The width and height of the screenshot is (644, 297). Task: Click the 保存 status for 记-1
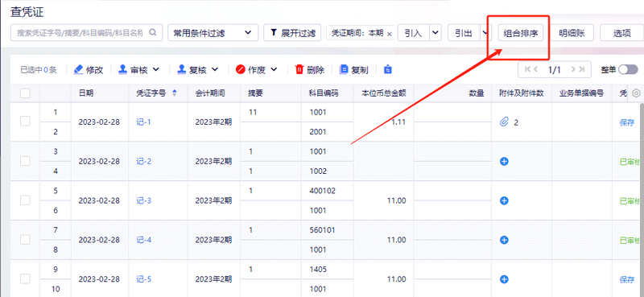(627, 122)
